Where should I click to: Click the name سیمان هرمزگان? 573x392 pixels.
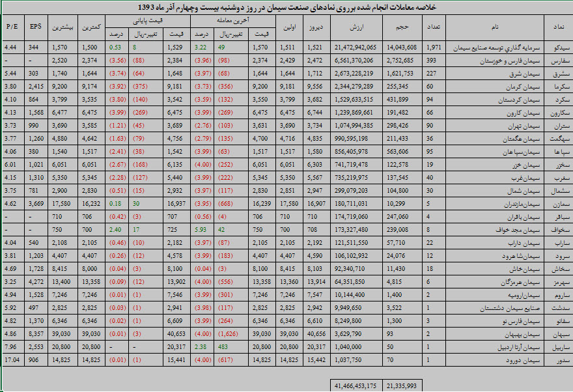(x=520, y=283)
